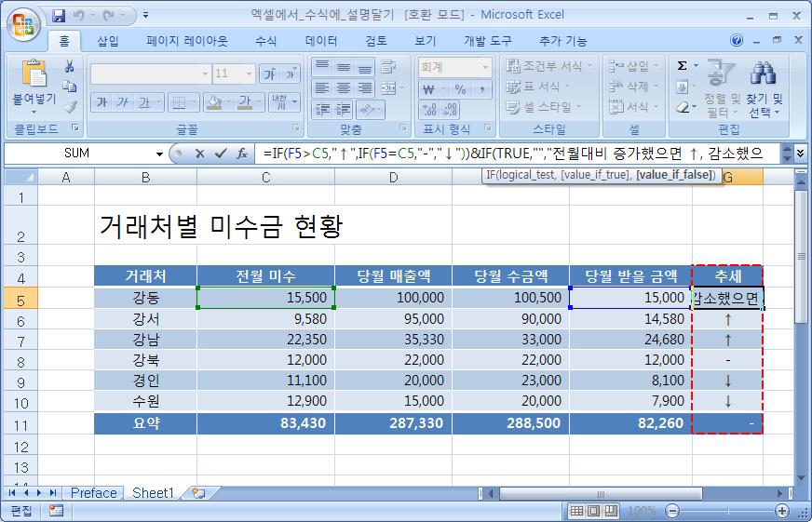
Task: Save the workbook from quick access toolbar
Action: (59, 16)
